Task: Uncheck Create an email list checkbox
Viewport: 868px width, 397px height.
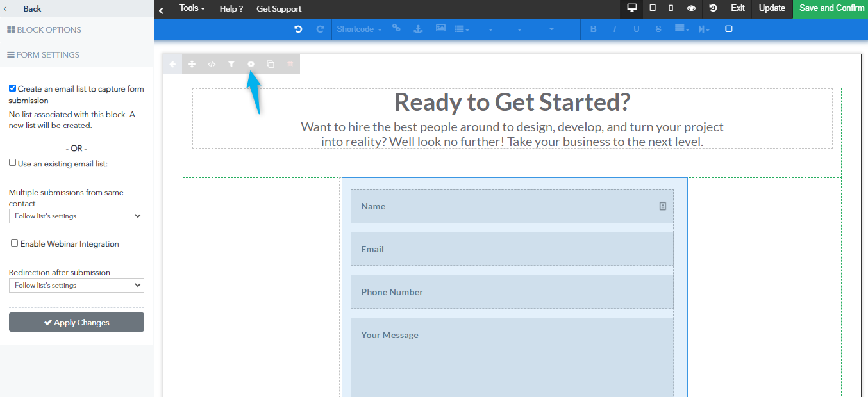Action: (12, 88)
